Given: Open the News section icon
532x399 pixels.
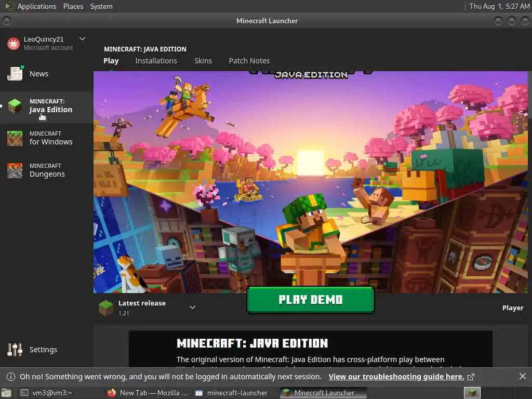Looking at the screenshot, I should [15, 74].
